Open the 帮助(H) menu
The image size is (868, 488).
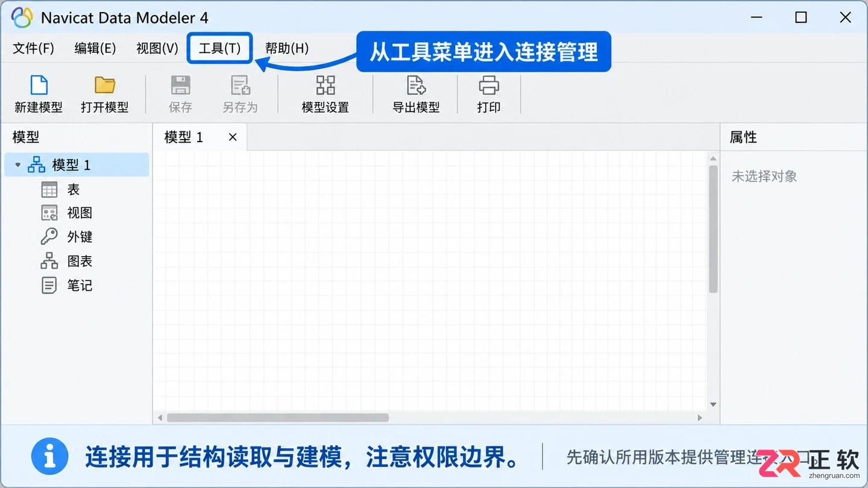tap(287, 48)
